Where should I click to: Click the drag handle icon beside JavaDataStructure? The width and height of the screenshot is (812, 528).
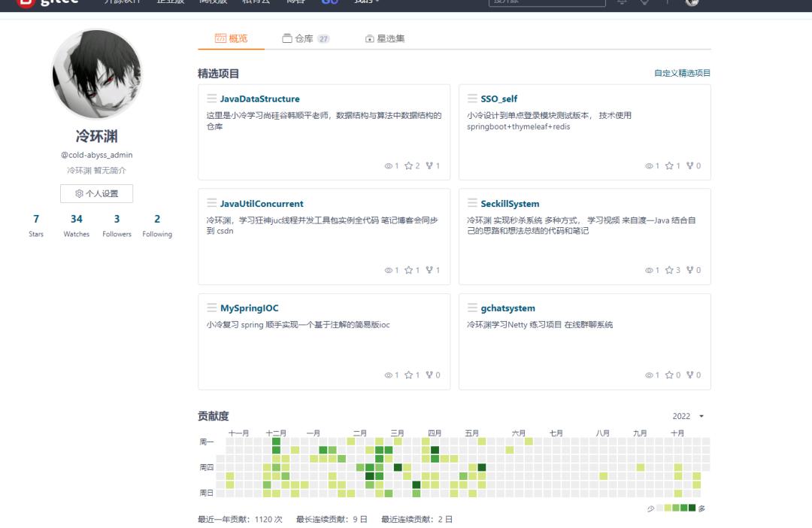(212, 98)
